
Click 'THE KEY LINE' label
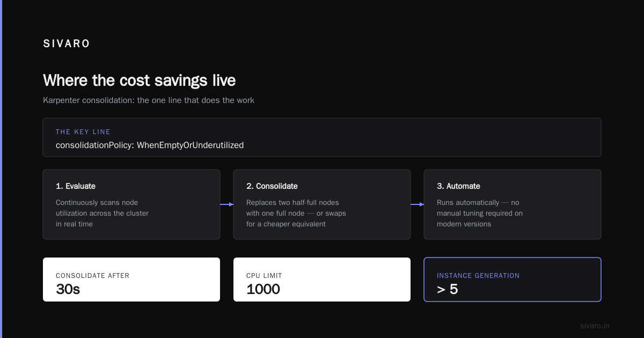(83, 132)
